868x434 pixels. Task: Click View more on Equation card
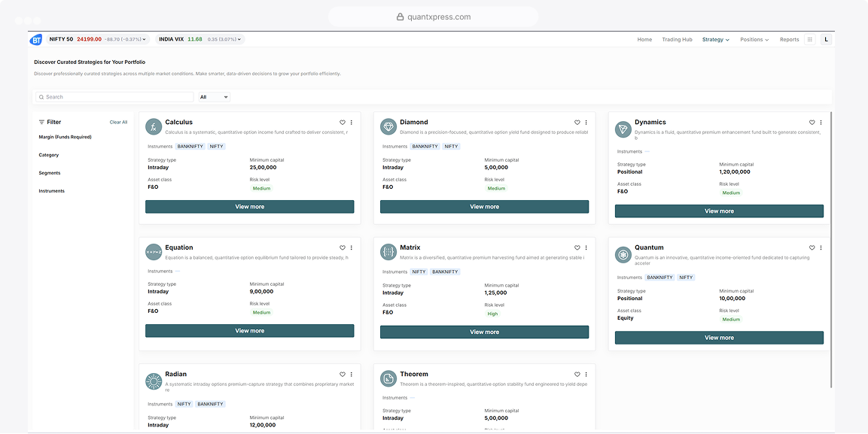pos(250,331)
